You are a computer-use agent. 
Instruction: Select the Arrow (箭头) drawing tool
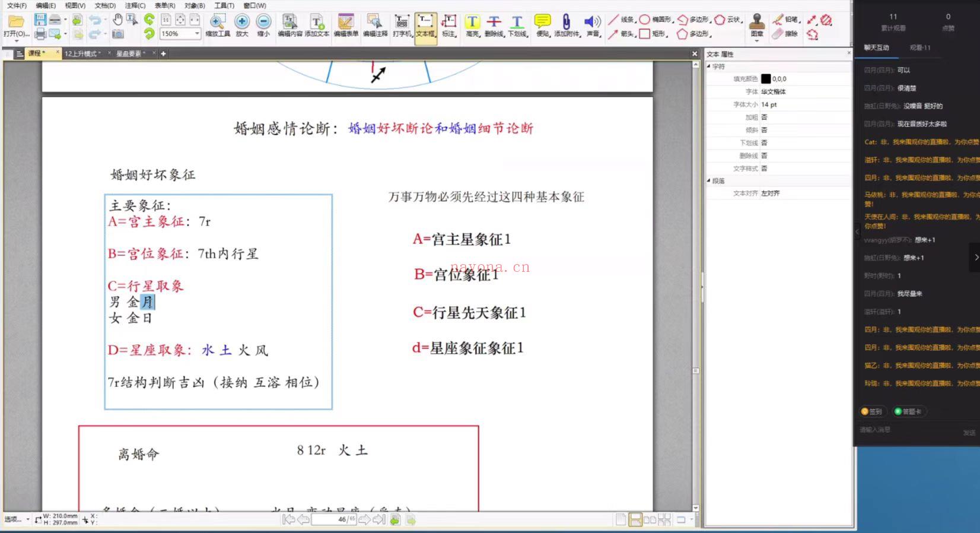coord(621,34)
